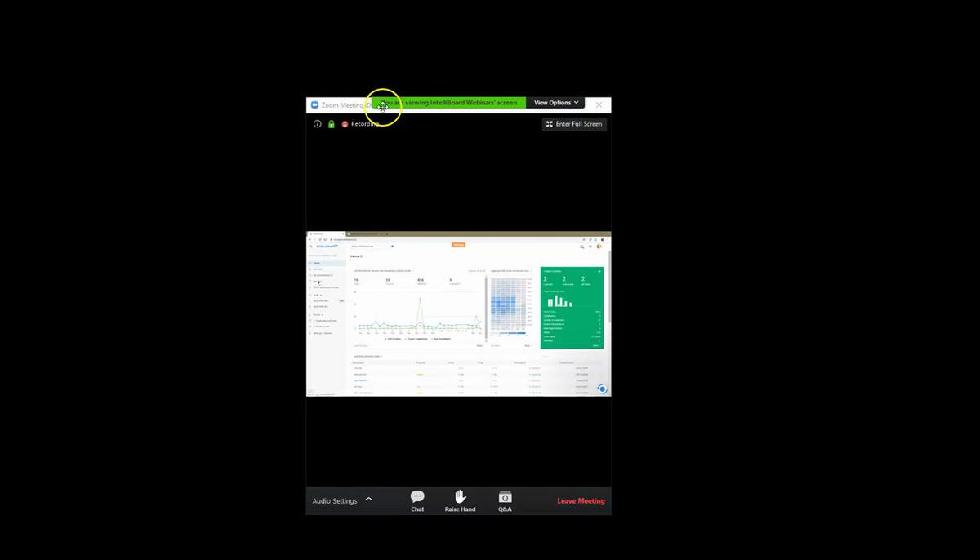Click the user avatar in shared dashboard
The width and height of the screenshot is (980, 560).
599,245
